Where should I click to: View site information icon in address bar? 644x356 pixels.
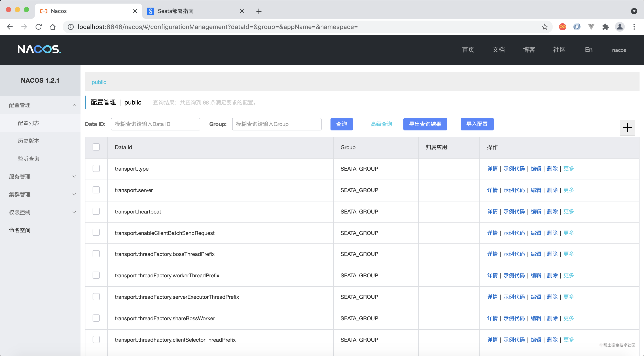pos(71,27)
